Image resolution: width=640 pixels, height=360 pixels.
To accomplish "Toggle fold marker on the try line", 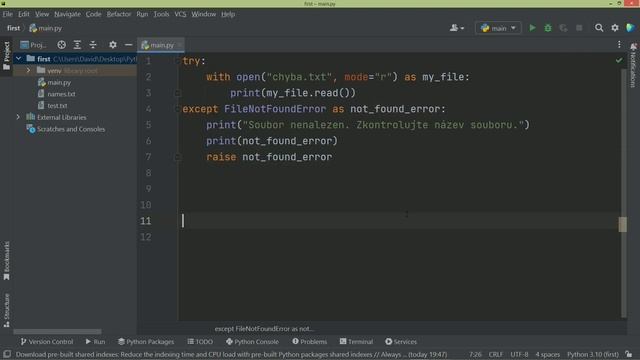I will [177, 61].
